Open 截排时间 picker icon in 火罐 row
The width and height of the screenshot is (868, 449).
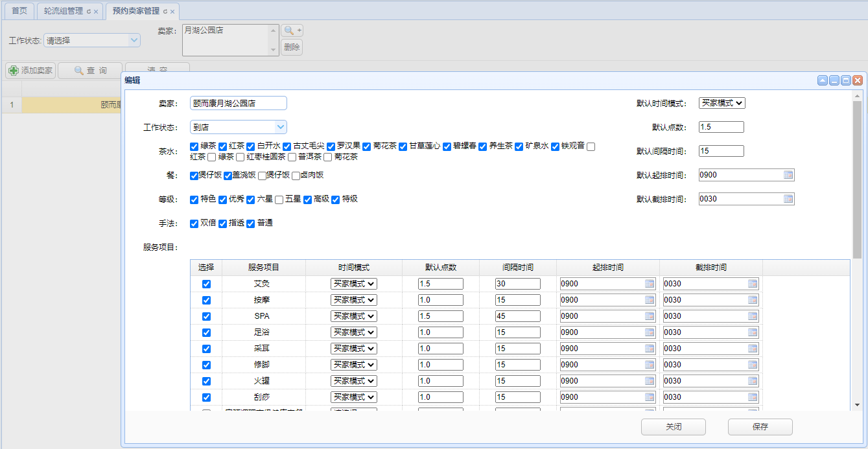[x=753, y=381]
